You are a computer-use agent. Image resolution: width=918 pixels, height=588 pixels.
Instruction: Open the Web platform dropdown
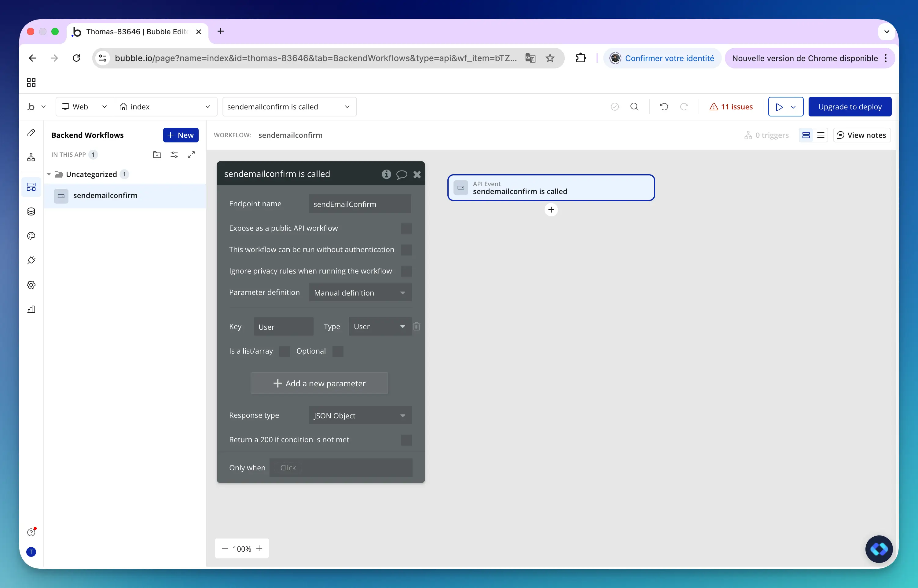point(85,107)
